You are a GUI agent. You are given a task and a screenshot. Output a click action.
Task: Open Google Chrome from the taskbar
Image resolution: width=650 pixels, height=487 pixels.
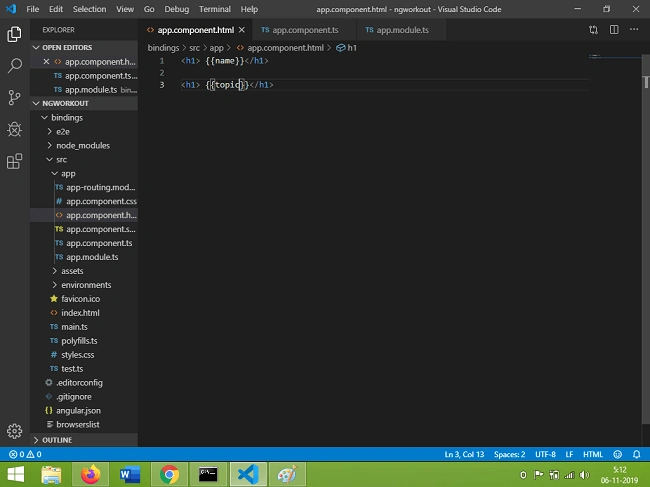169,474
